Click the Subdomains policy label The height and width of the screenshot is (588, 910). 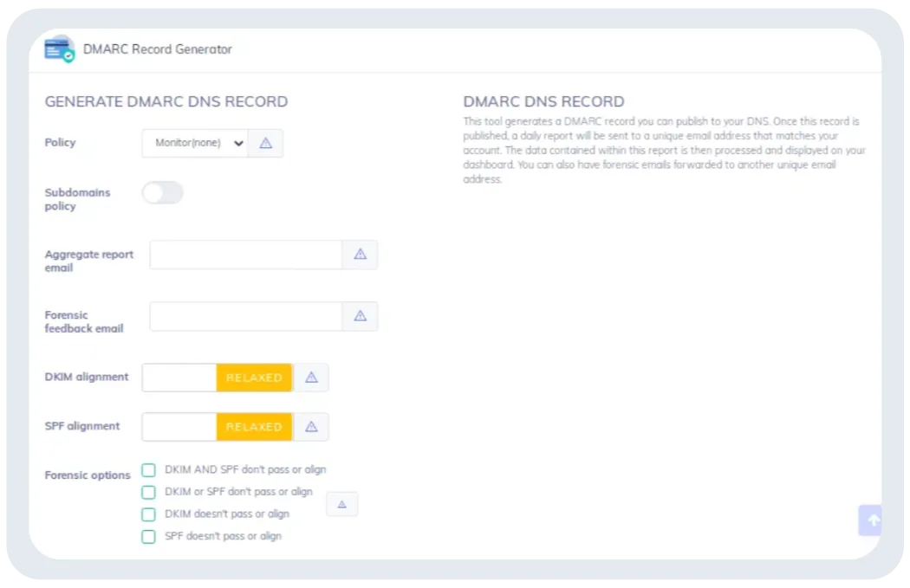click(77, 199)
